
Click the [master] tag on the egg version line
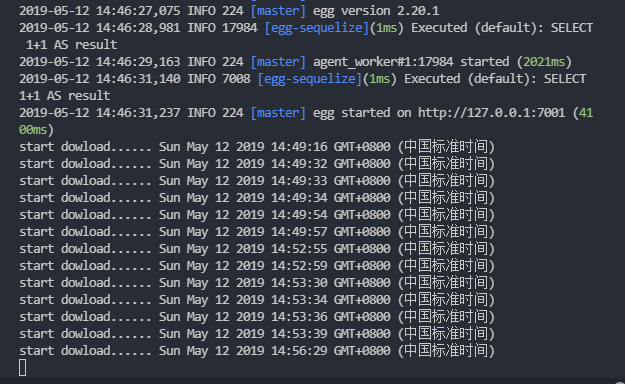point(278,11)
